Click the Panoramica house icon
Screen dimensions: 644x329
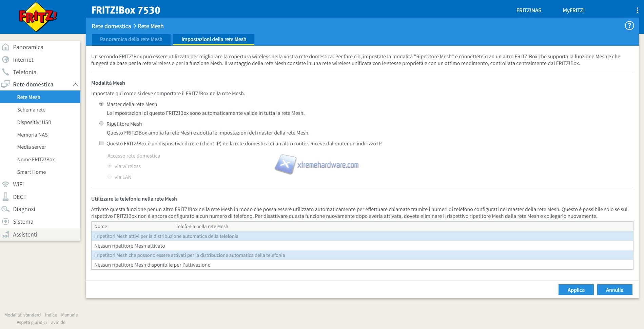[x=6, y=47]
